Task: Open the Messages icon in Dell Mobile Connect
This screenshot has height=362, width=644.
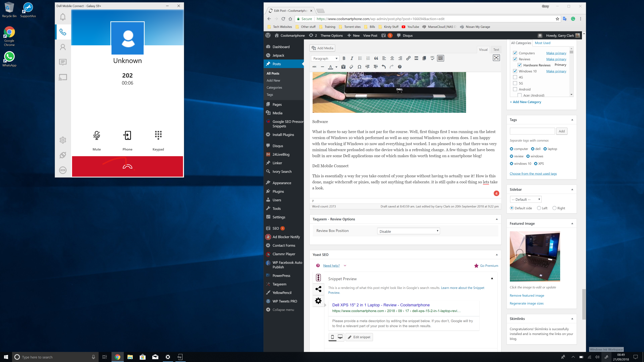Action: [x=63, y=62]
